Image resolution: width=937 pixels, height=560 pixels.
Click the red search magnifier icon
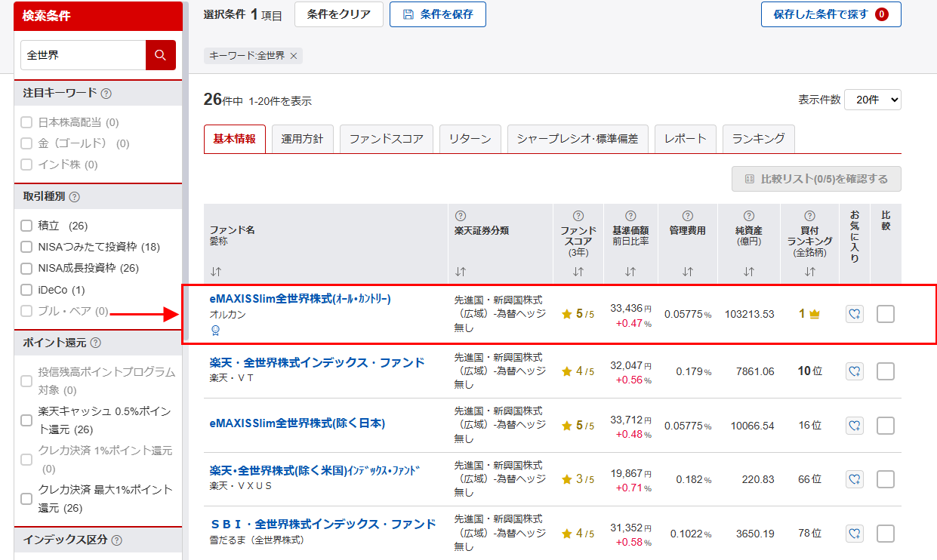point(162,54)
